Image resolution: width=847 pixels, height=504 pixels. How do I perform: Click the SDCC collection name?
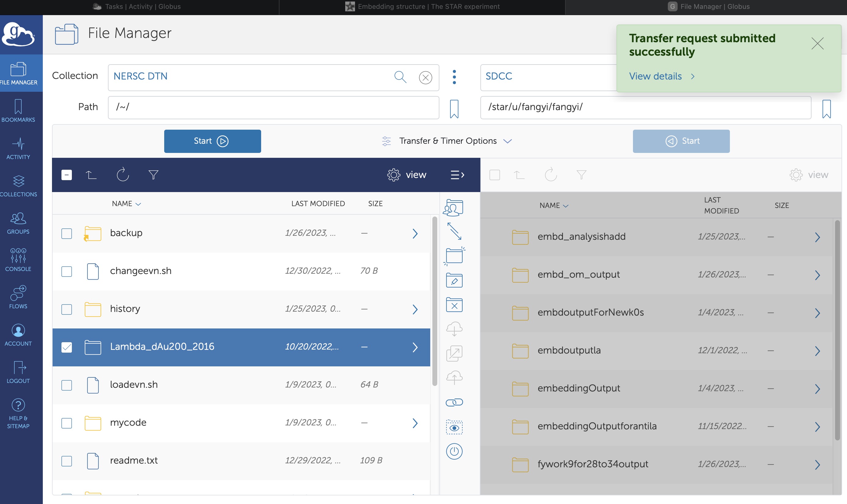(x=499, y=76)
